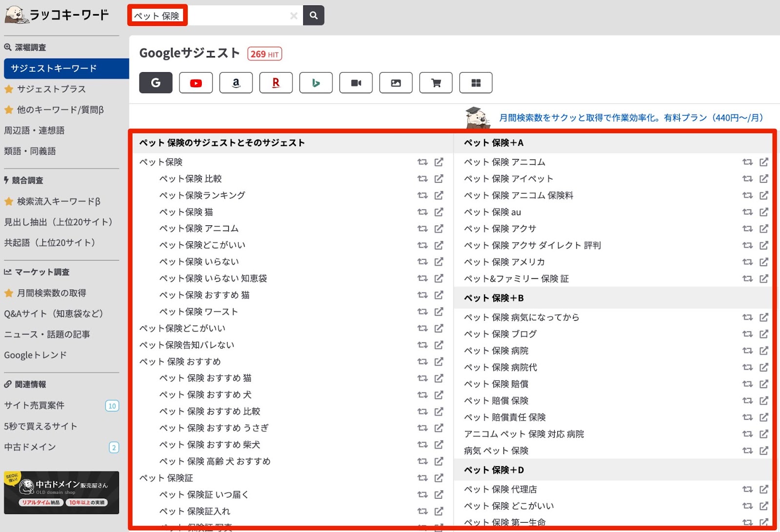Screen dimensions: 780x532
Task: Re-search icon for ペット 保険 アメリカ
Action: pyautogui.click(x=747, y=262)
